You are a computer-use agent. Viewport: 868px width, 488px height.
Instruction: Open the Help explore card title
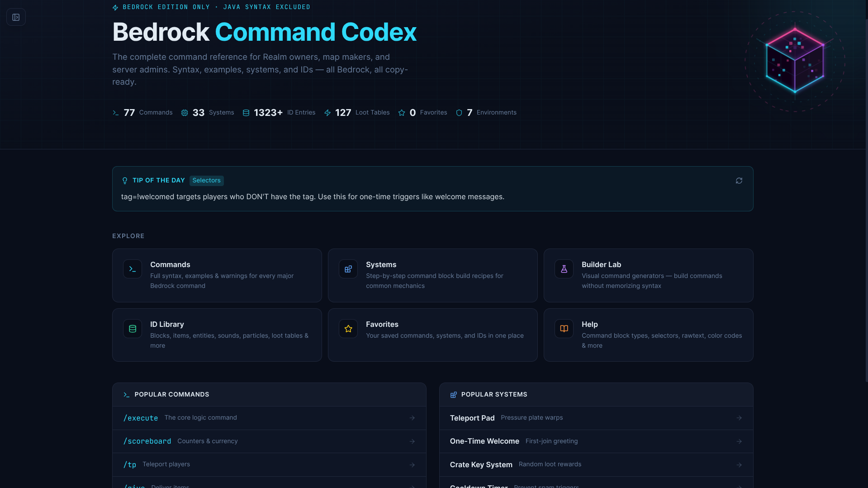coord(590,324)
